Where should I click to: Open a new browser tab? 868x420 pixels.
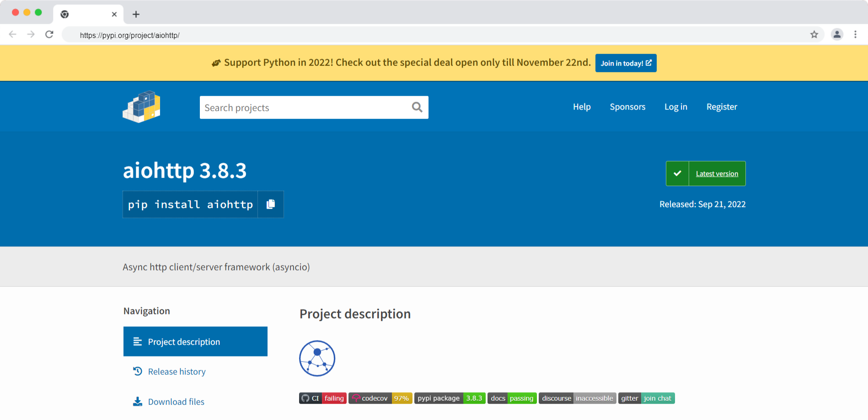(136, 14)
